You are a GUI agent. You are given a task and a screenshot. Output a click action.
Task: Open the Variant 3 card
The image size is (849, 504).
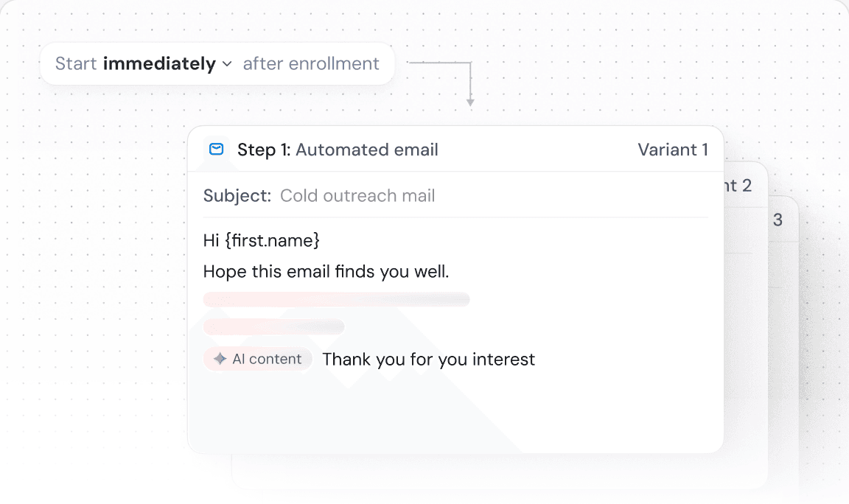click(778, 219)
